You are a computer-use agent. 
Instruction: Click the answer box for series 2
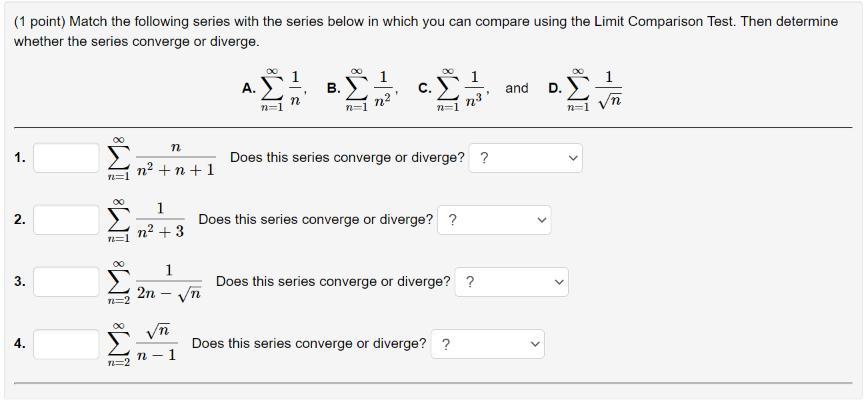(x=66, y=219)
